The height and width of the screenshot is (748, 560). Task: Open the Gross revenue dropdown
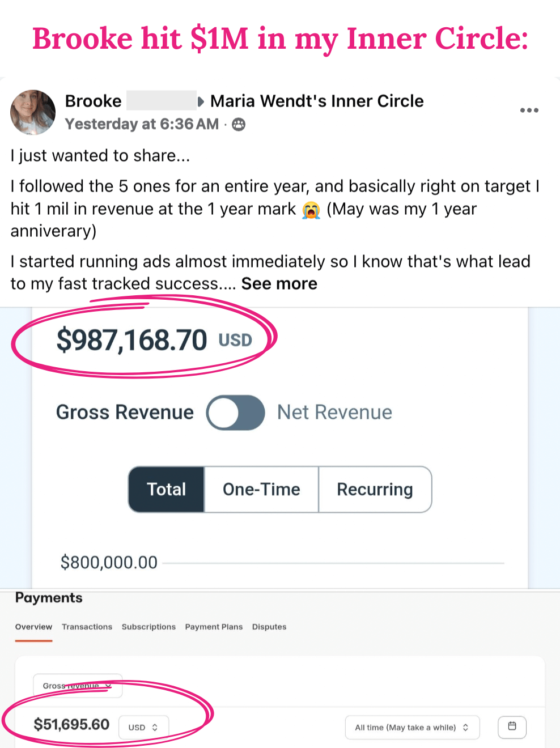77,686
